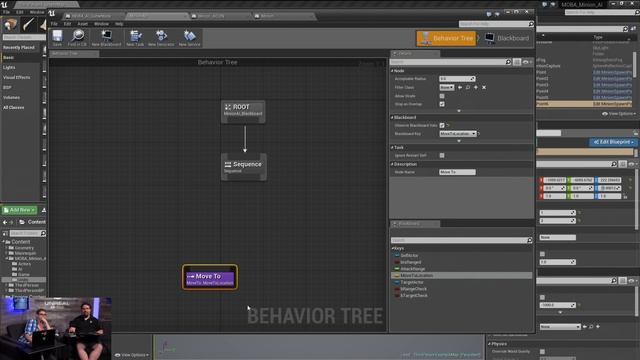Viewport: 640px width, 360px height.
Task: Click Filter Class clear X icon
Action: pyautogui.click(x=484, y=87)
